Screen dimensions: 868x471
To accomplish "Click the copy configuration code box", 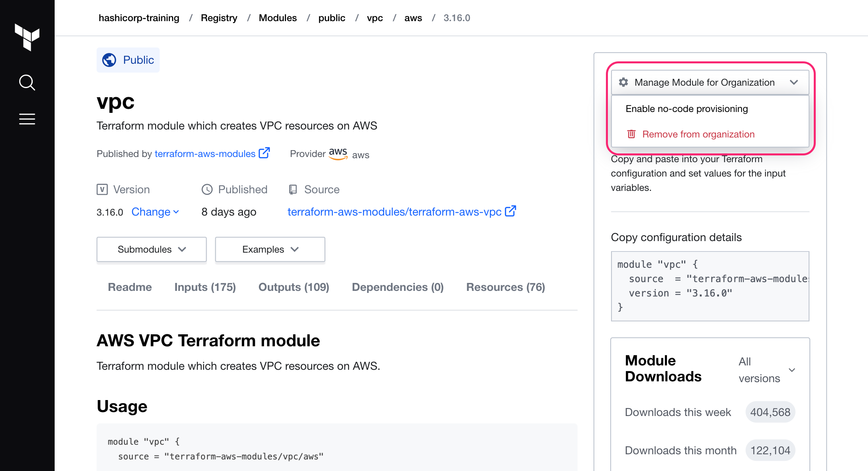I will pyautogui.click(x=710, y=286).
